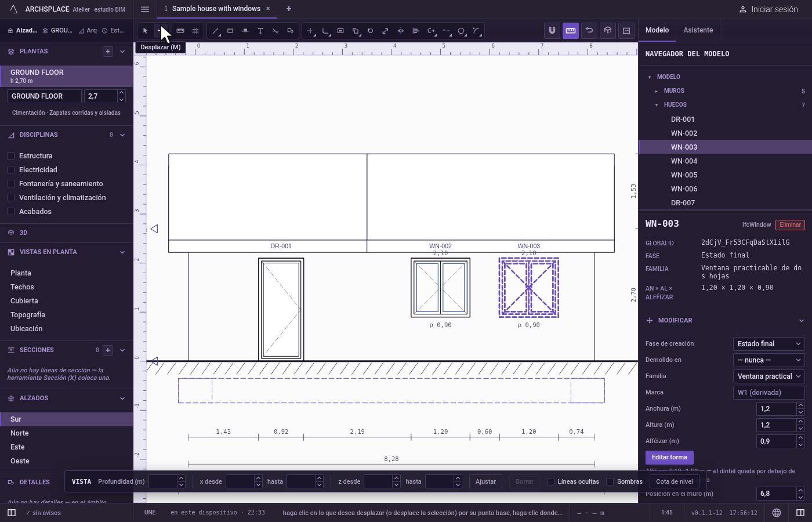Click the Ajustar button
Image resolution: width=812 pixels, height=522 pixels.
click(485, 481)
